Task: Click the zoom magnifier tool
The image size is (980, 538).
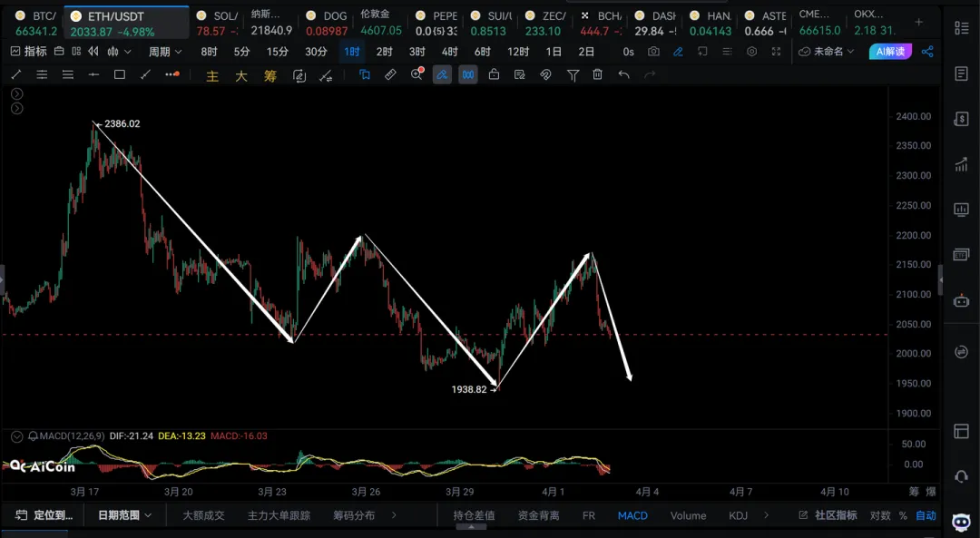Action: (416, 75)
